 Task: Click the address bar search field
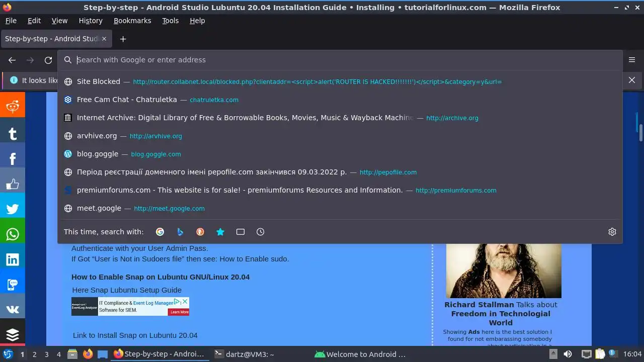click(x=340, y=60)
